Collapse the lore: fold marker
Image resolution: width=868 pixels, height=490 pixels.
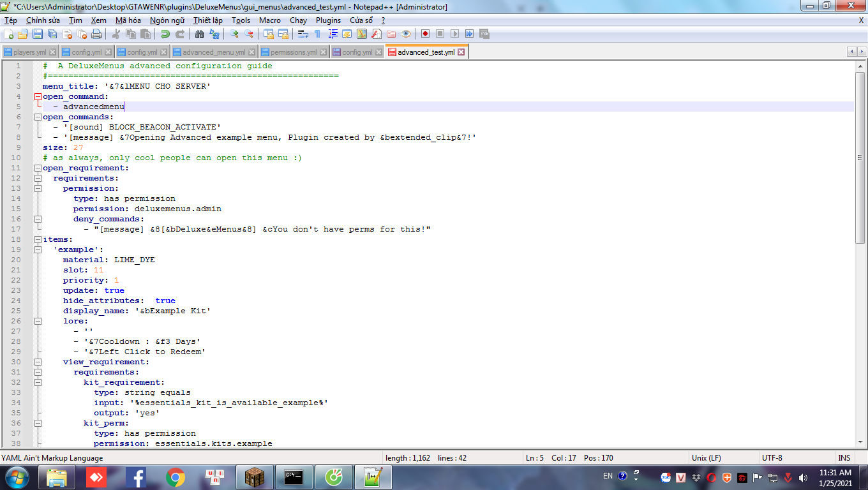click(x=38, y=321)
